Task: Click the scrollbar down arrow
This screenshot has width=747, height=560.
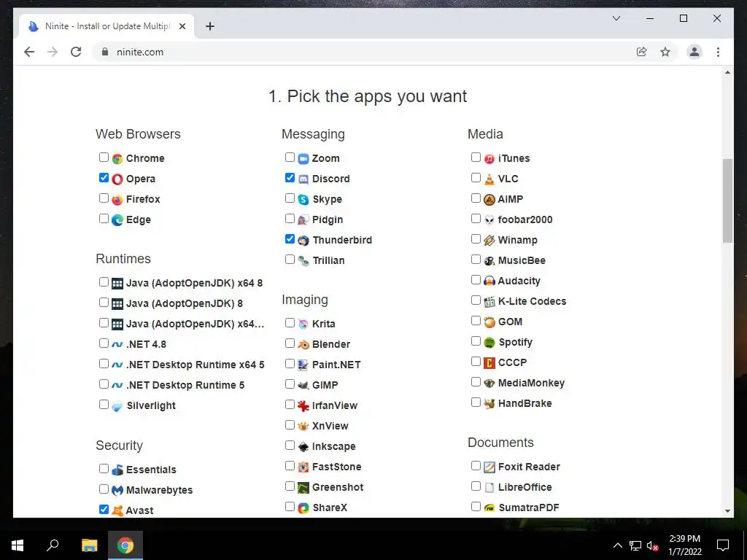Action: point(727,511)
